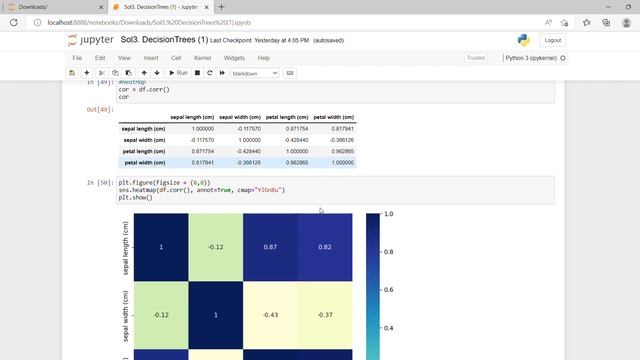Click the Python logo icon

click(524, 40)
